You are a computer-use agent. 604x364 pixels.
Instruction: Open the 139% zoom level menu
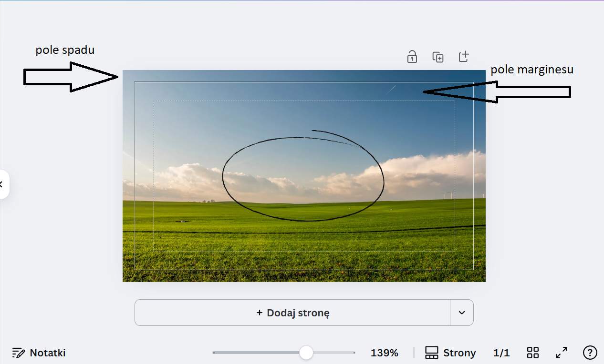pyautogui.click(x=384, y=353)
